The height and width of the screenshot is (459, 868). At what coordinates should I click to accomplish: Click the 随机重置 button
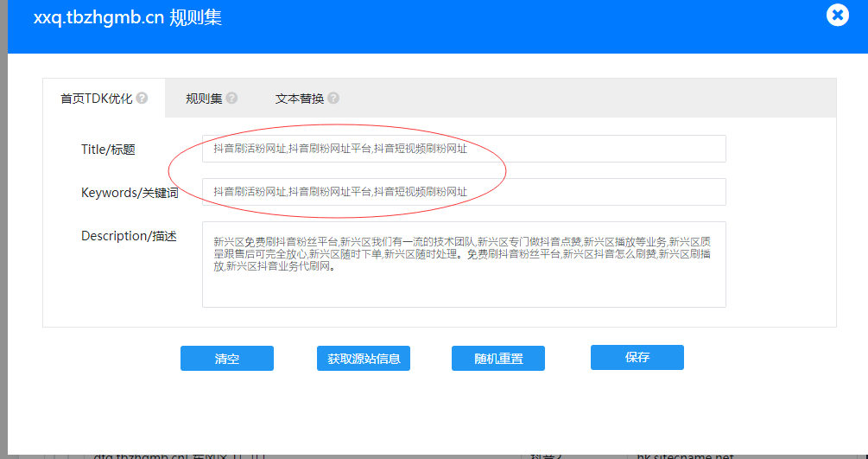point(498,358)
